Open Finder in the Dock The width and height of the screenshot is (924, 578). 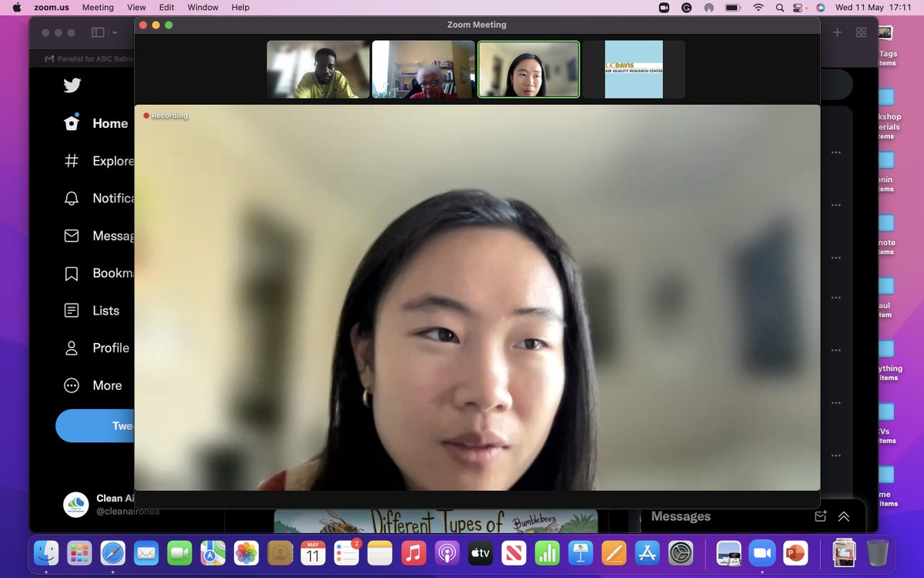(47, 553)
